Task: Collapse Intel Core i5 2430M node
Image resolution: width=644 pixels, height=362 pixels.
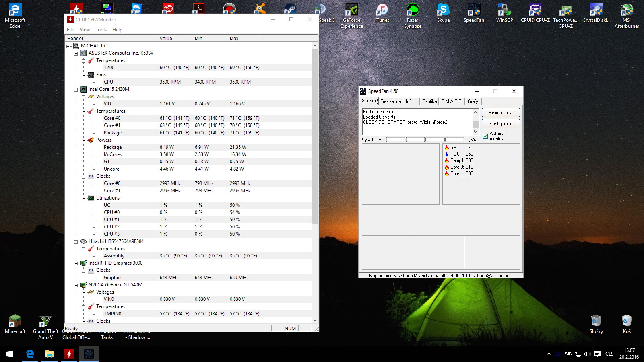Action: point(76,90)
